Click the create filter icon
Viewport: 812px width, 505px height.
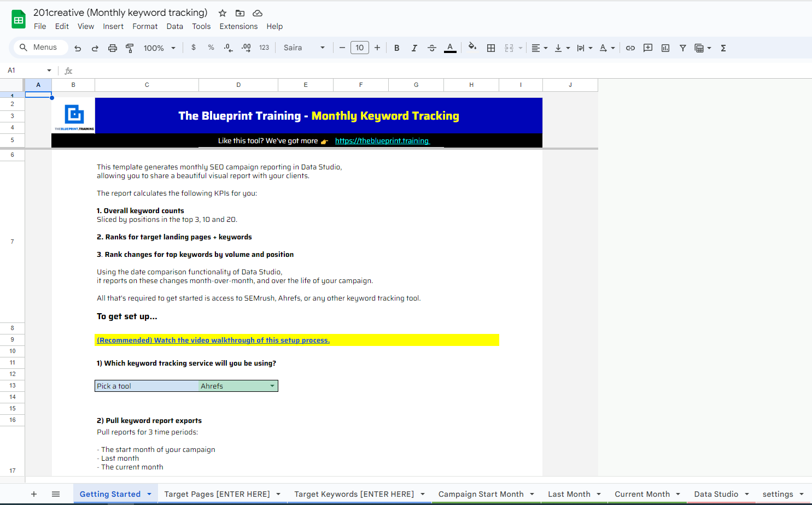[683, 48]
